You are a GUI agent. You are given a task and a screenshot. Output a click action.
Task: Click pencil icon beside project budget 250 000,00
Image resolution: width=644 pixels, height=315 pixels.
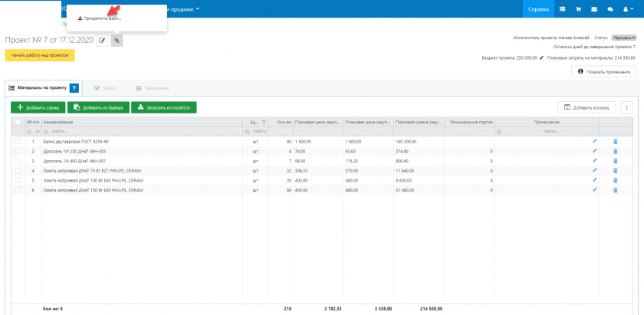[541, 57]
